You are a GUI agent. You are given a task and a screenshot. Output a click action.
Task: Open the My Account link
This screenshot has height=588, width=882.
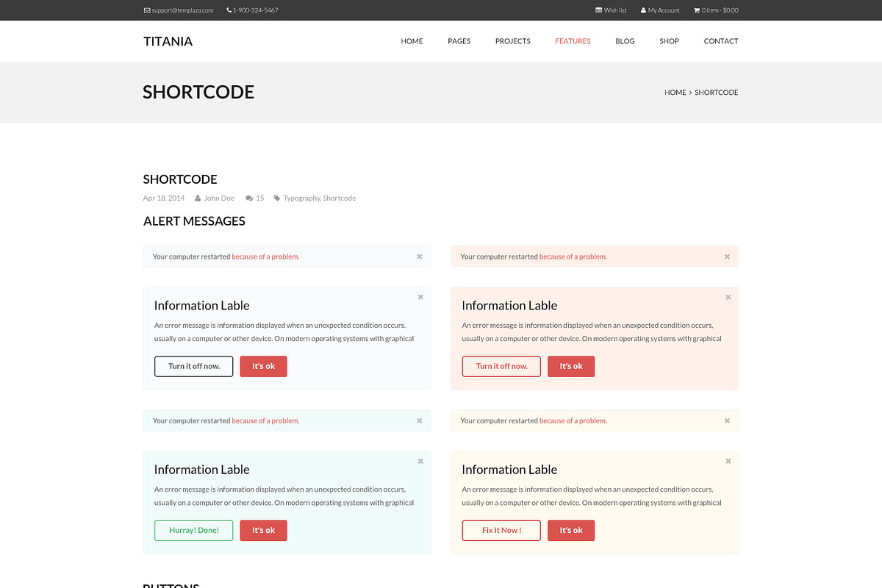click(x=664, y=10)
